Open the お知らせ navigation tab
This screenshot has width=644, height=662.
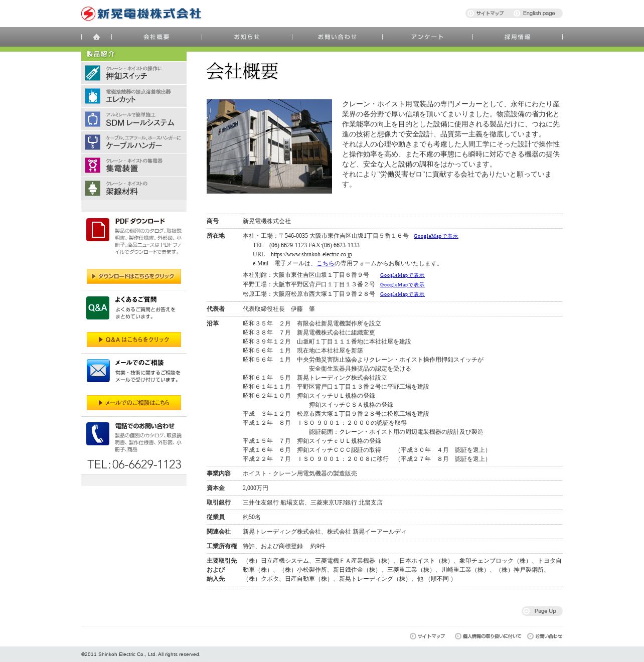click(x=247, y=37)
